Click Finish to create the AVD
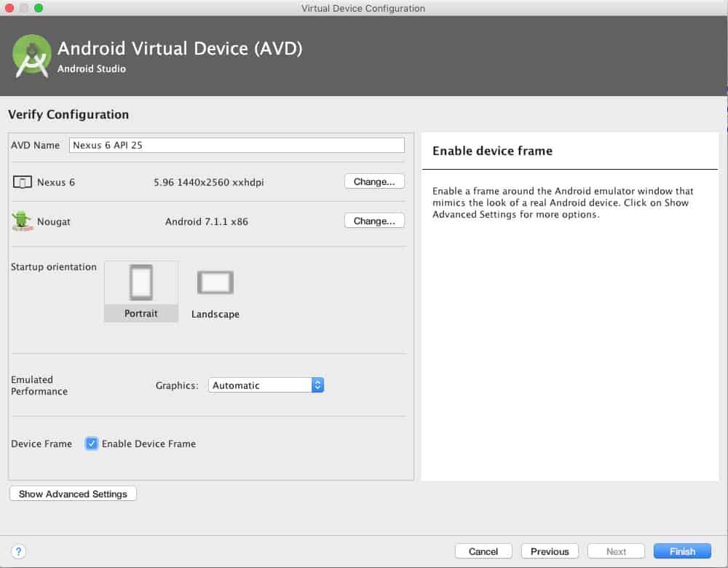Image resolution: width=728 pixels, height=568 pixels. click(683, 551)
